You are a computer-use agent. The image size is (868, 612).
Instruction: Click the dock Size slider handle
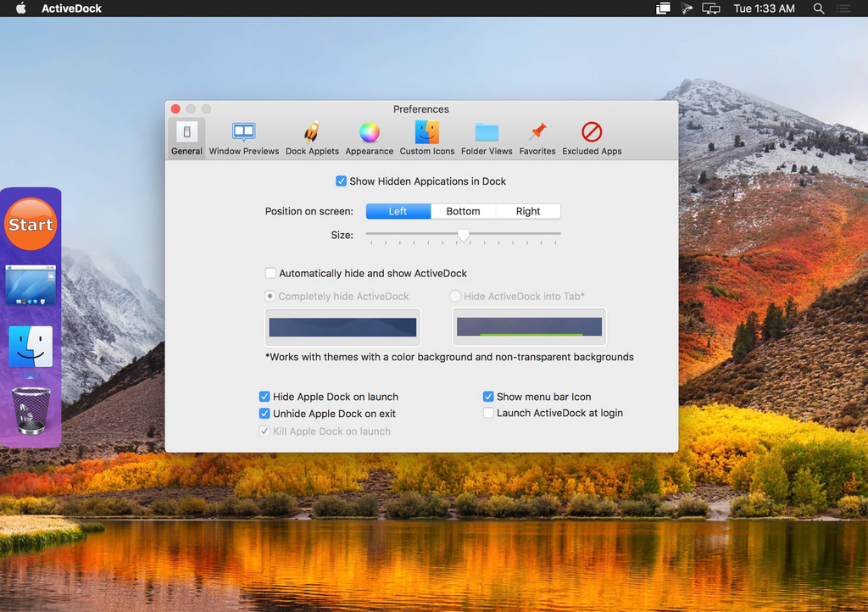tap(463, 235)
